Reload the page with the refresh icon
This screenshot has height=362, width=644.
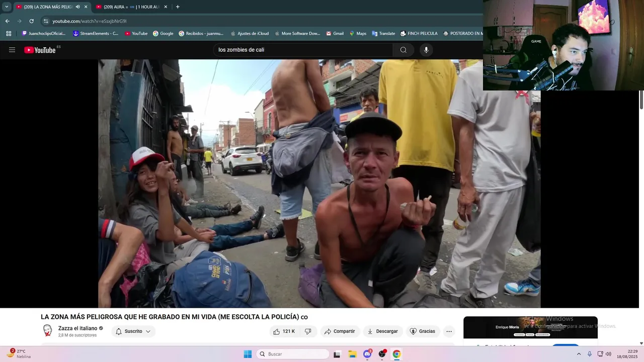tap(31, 21)
